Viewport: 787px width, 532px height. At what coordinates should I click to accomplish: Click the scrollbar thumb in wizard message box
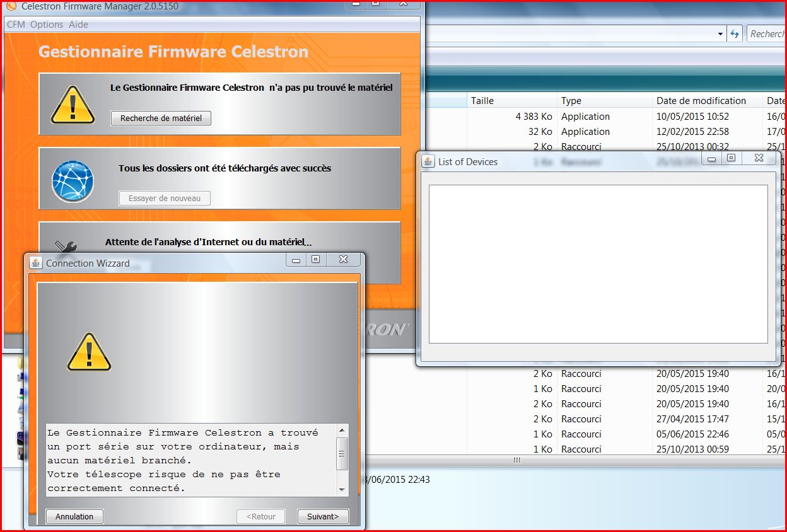pyautogui.click(x=342, y=454)
